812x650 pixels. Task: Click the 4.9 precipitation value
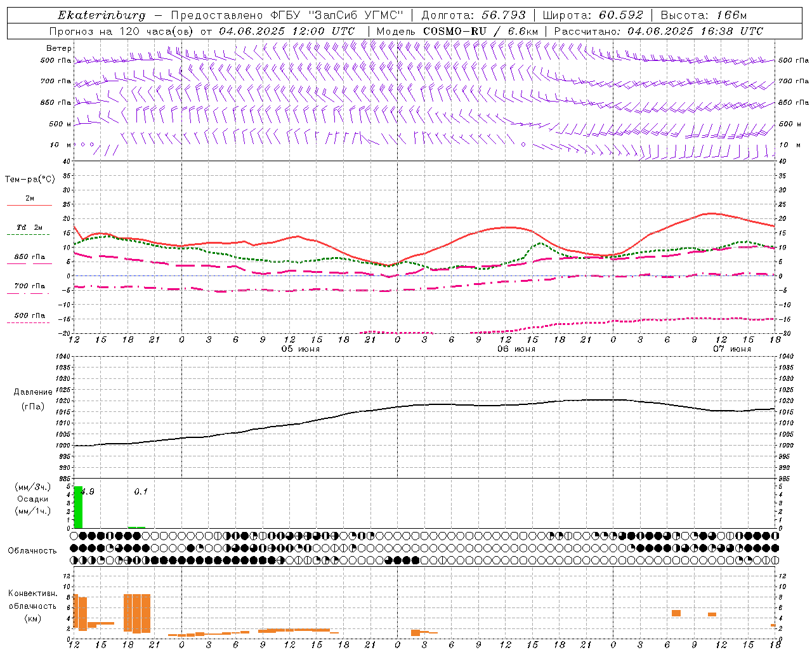coord(88,491)
